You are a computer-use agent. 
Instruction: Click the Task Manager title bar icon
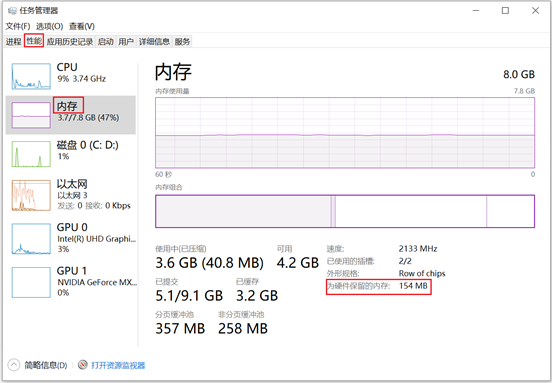pos(12,11)
